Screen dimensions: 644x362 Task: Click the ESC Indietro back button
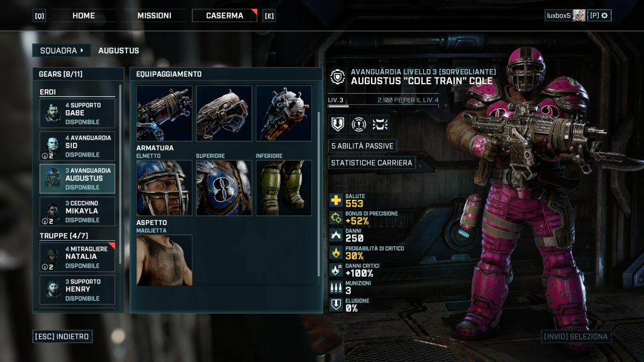[62, 337]
